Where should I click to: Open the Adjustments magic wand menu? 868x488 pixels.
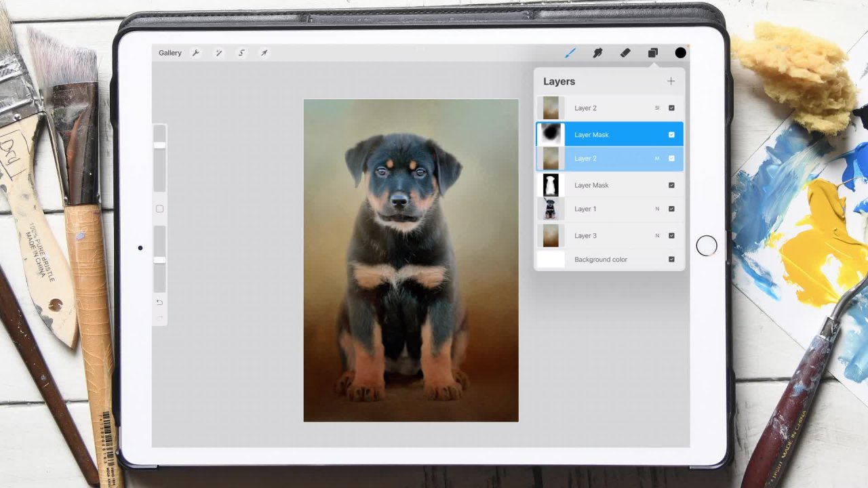click(219, 53)
